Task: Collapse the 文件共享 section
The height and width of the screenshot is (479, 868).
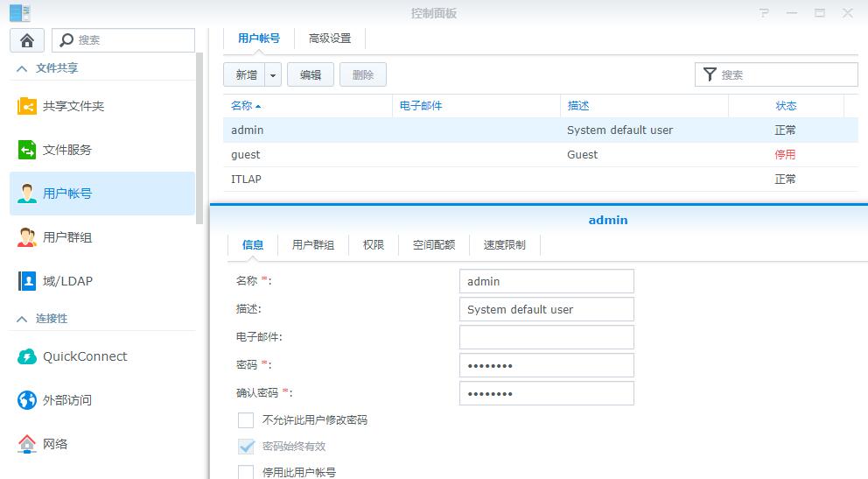Action: coord(22,68)
